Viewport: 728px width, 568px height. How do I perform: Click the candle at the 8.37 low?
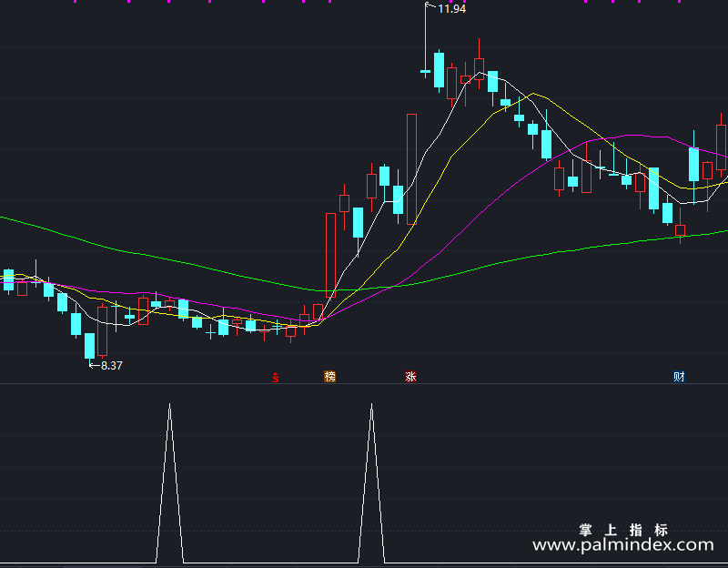[89, 347]
